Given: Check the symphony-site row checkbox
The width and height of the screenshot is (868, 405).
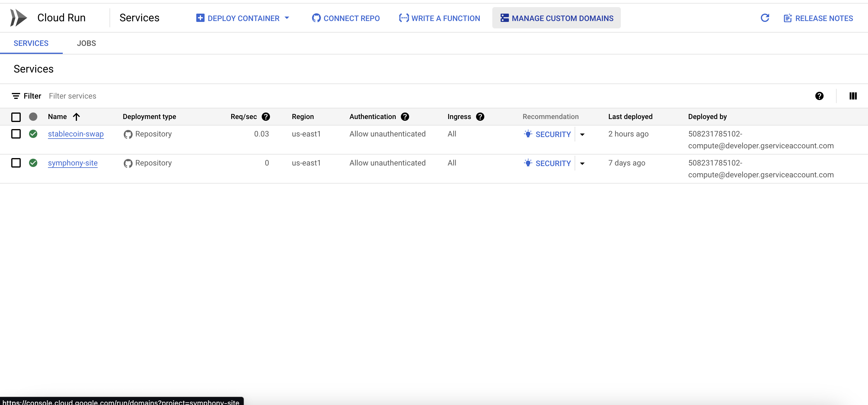Looking at the screenshot, I should coord(16,163).
